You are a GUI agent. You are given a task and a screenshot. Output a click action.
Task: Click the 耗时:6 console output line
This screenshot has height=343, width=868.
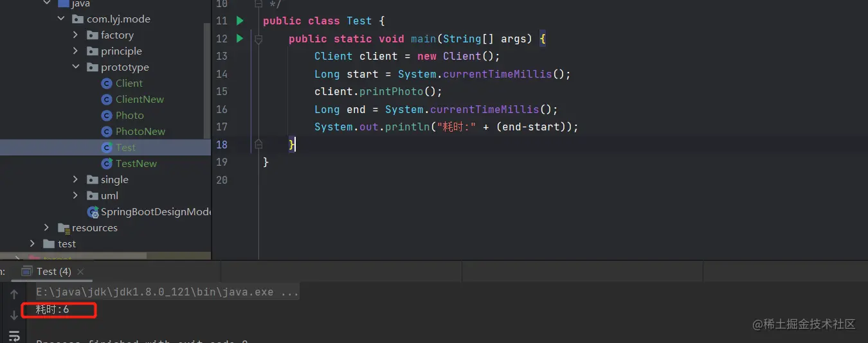tap(52, 310)
